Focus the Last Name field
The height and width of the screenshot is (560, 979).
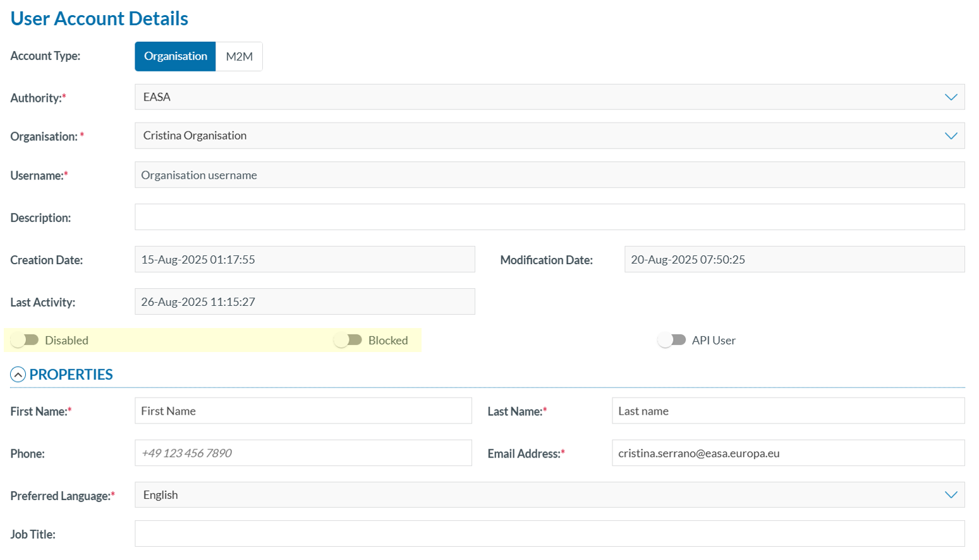pos(787,411)
